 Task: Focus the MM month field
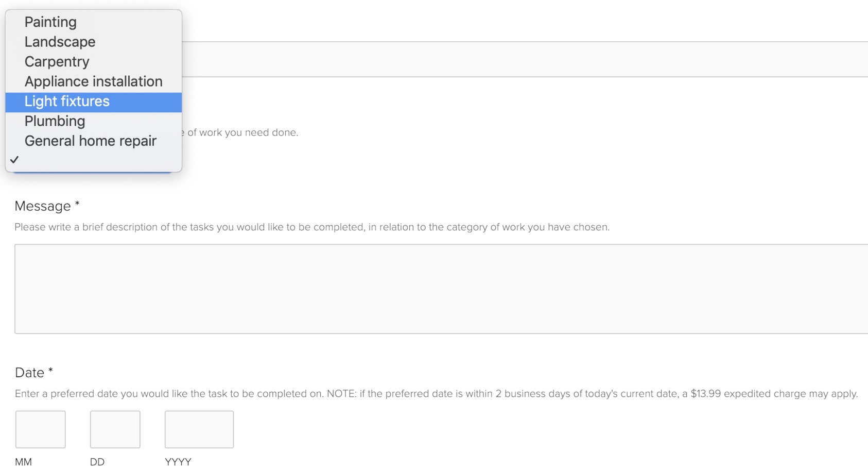pos(41,429)
